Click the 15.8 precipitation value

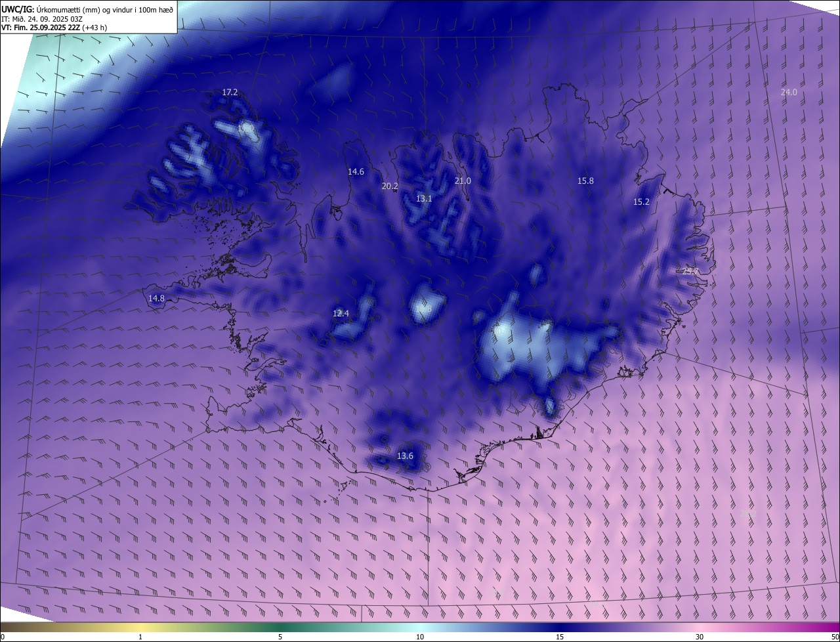pyautogui.click(x=585, y=181)
